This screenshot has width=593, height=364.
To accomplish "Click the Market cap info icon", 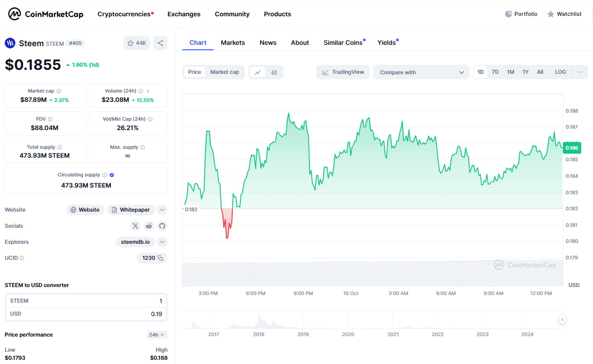I will click(59, 91).
